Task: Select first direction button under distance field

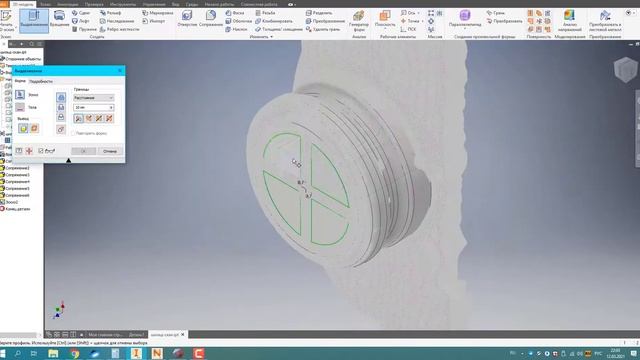Action: coord(79,118)
